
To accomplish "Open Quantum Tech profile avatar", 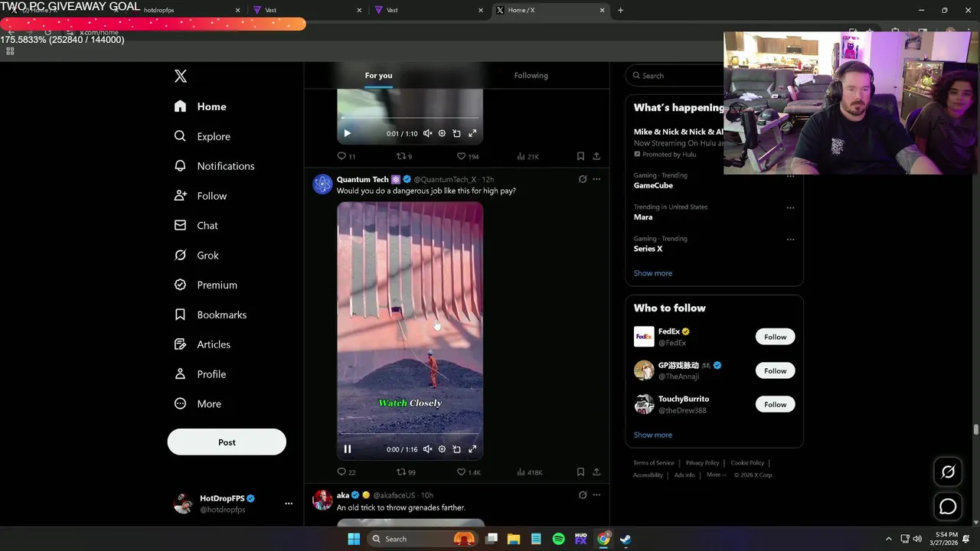I will [322, 184].
